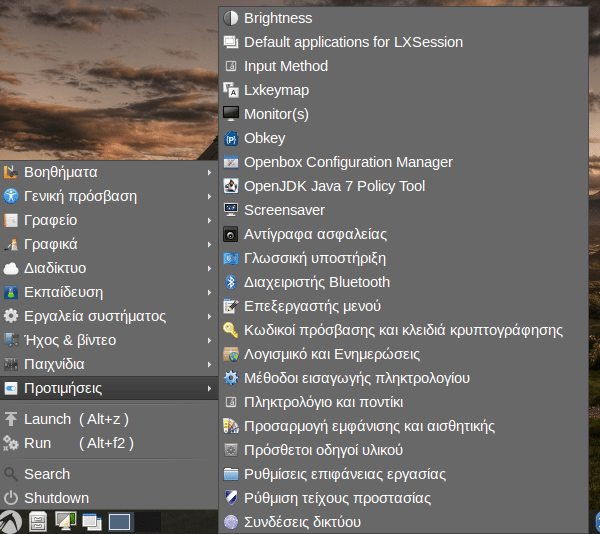Open Ήχος & βίντεο menu category

109,340
